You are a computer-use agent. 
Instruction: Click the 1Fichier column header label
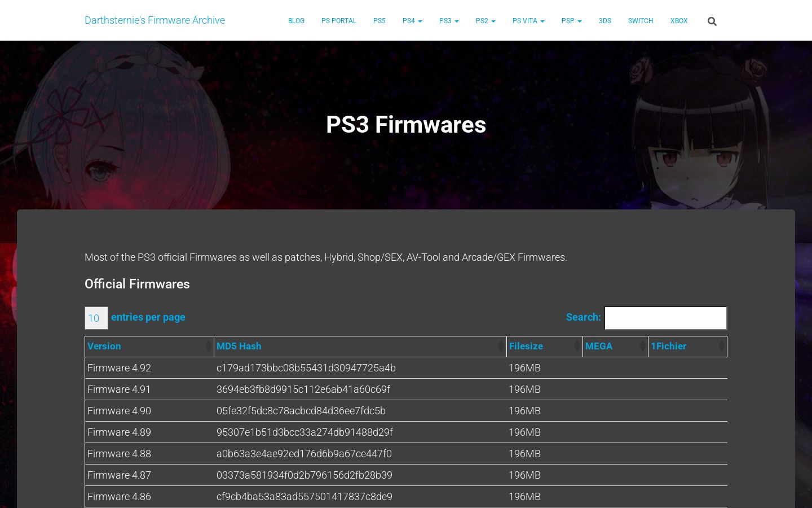669,346
